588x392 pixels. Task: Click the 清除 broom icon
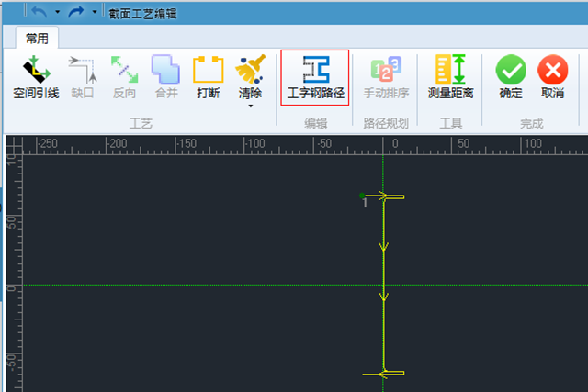pyautogui.click(x=249, y=71)
